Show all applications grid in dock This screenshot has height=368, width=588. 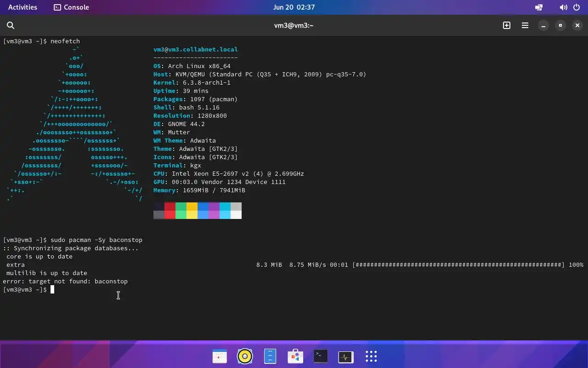click(371, 356)
